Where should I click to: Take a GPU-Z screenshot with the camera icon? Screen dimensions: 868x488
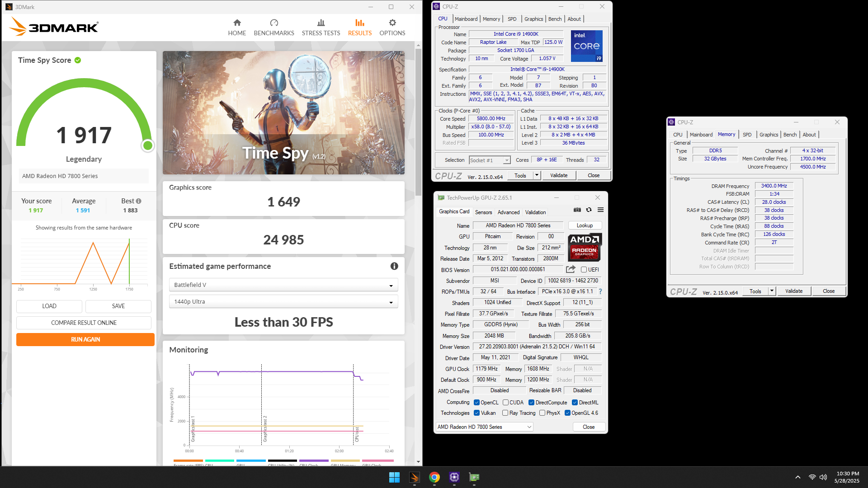point(577,210)
